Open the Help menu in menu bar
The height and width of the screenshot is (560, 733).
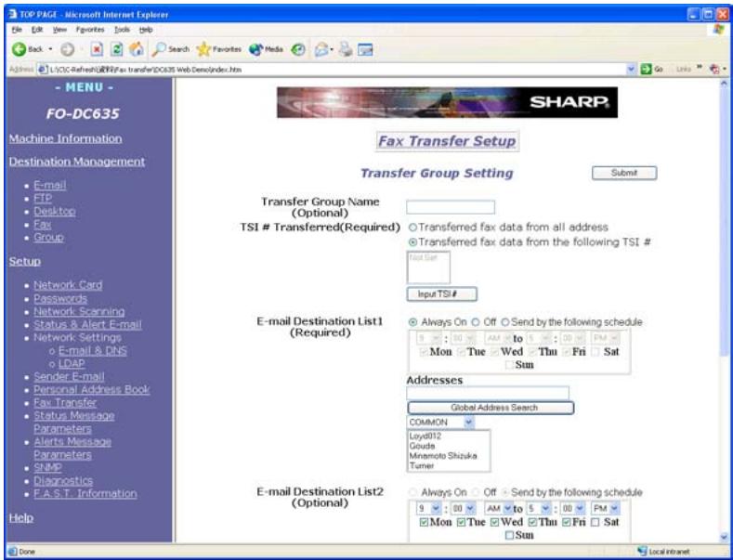click(x=146, y=30)
